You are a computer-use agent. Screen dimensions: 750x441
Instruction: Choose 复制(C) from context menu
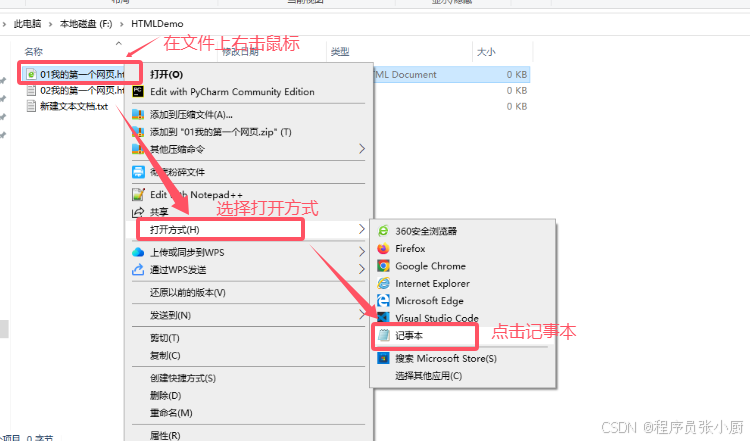click(x=248, y=355)
